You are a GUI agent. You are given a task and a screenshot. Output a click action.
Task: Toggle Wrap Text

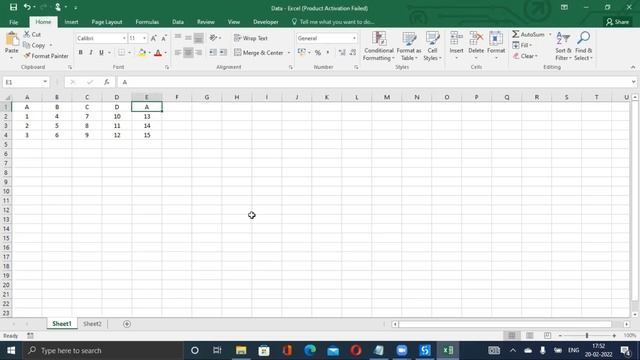251,38
